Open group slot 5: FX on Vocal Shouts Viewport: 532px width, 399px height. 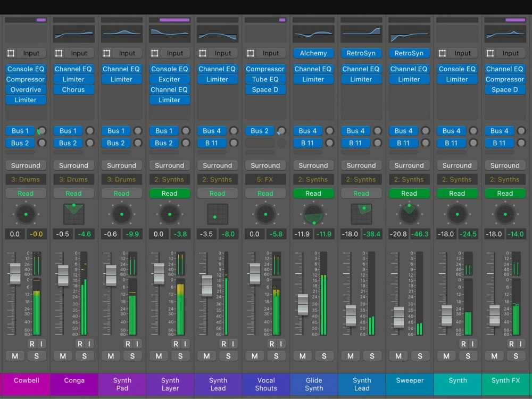coord(265,179)
